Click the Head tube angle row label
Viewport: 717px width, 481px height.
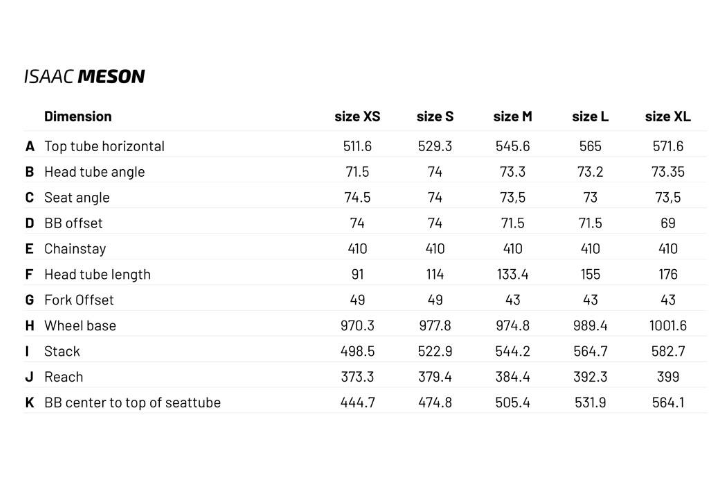[94, 172]
